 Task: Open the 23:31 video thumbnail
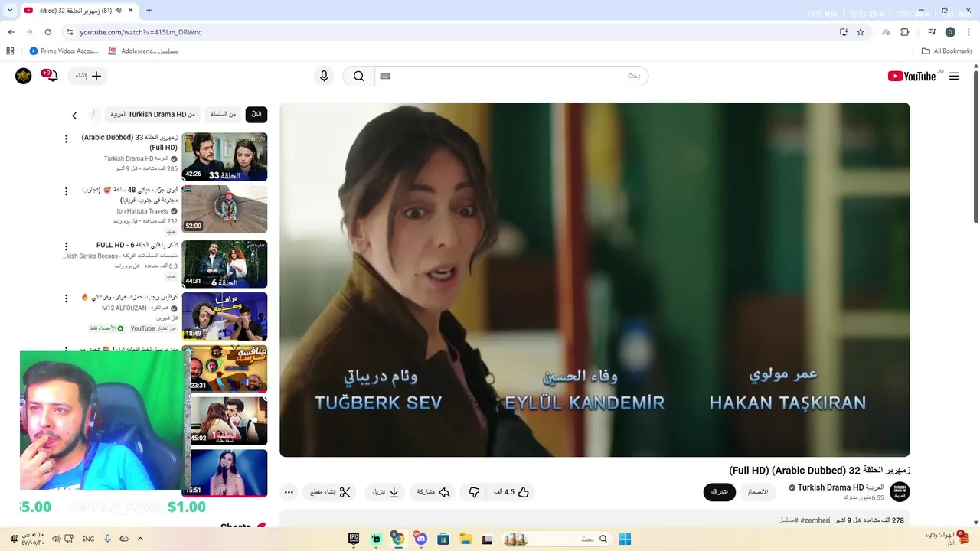[227, 368]
